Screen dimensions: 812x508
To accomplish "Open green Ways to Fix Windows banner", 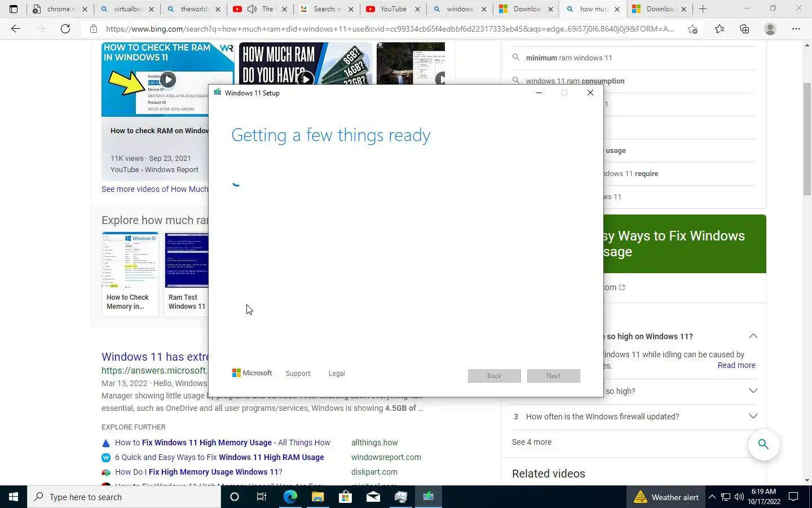I will (685, 244).
